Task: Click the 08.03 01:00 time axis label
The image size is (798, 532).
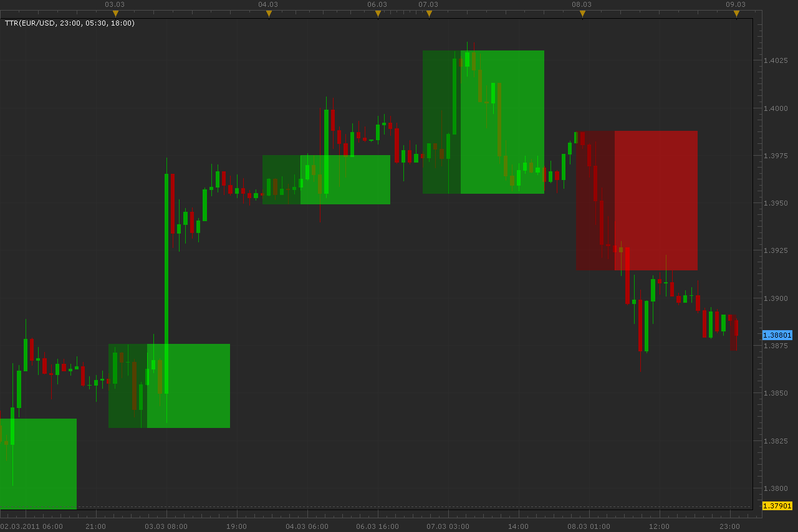Action: click(x=589, y=526)
